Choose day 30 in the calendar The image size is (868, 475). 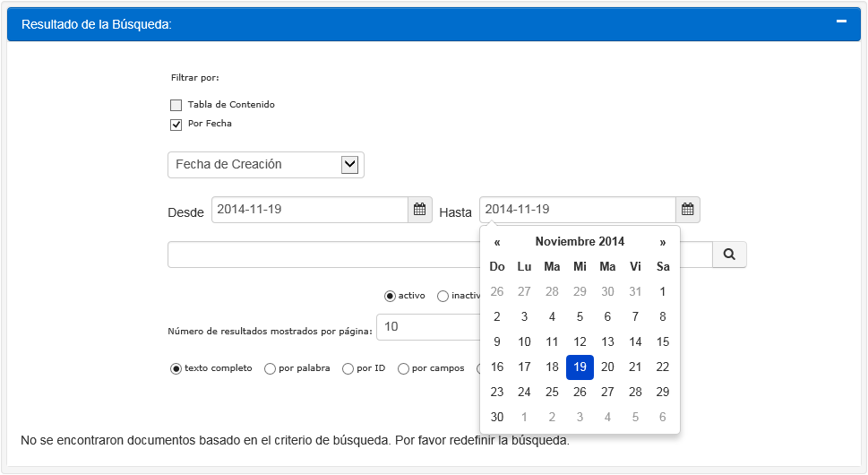click(x=497, y=417)
